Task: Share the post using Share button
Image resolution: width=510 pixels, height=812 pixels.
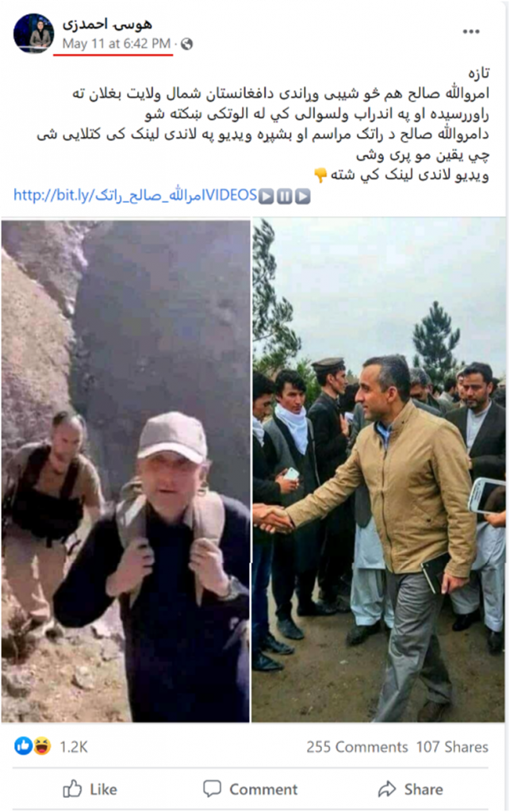Action: (411, 789)
